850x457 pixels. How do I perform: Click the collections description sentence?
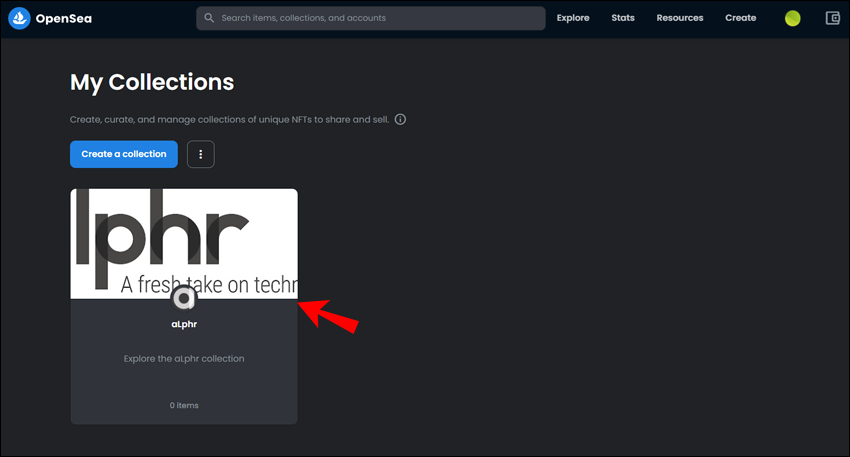coord(229,119)
